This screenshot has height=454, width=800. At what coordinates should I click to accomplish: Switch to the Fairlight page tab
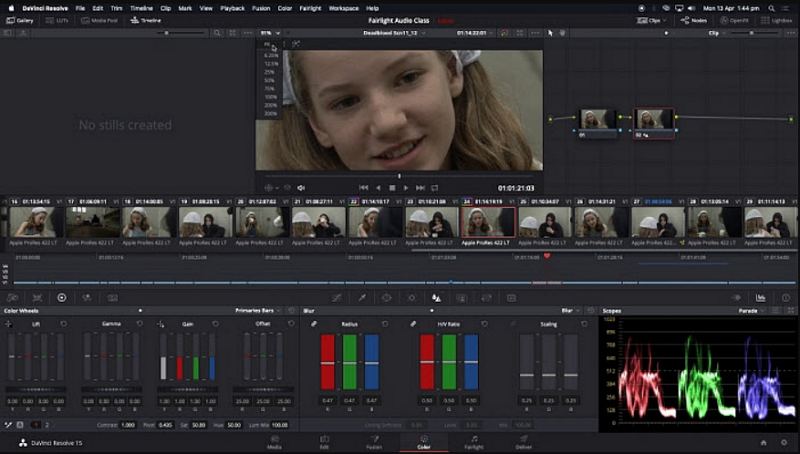(472, 442)
